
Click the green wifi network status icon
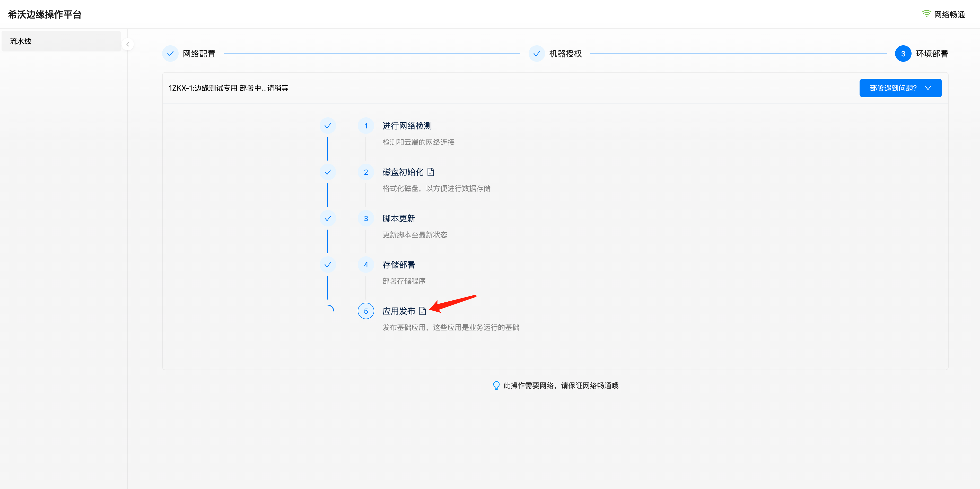click(926, 14)
